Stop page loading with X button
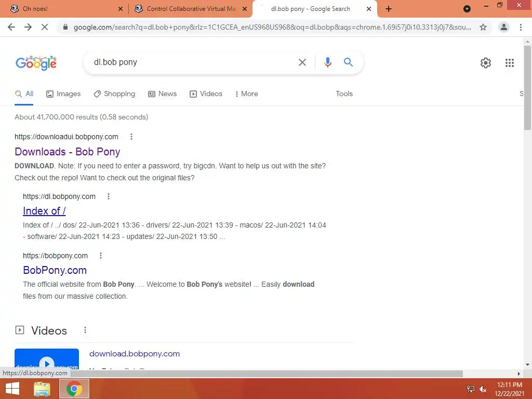This screenshot has height=399, width=532. tap(45, 27)
